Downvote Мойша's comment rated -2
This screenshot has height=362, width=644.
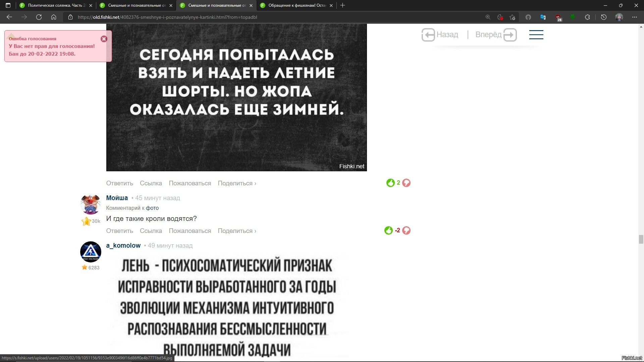pyautogui.click(x=406, y=230)
